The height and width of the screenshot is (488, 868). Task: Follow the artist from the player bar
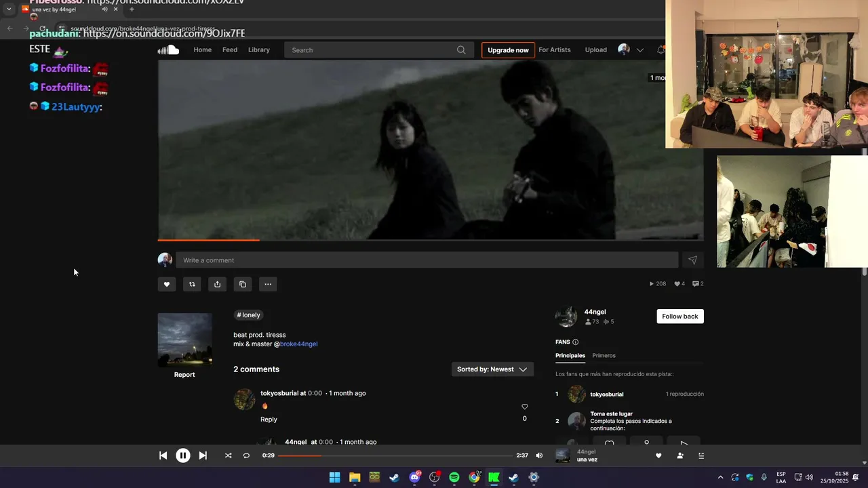pos(679,455)
